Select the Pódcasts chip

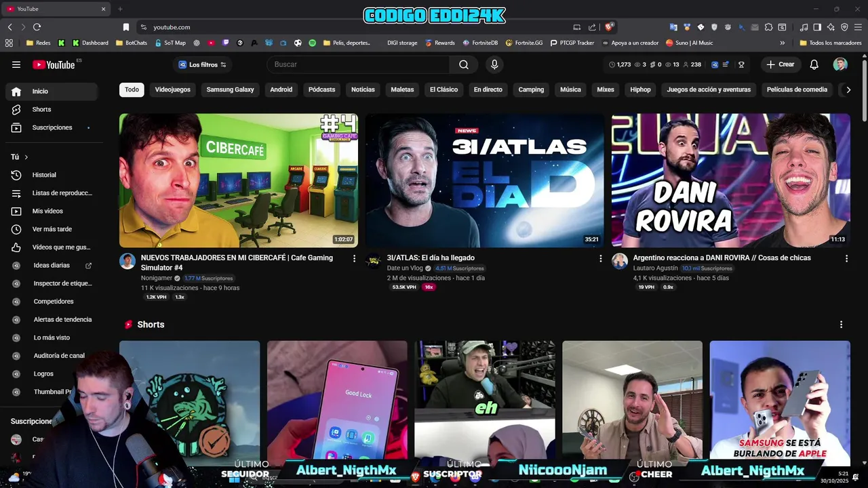point(321,89)
